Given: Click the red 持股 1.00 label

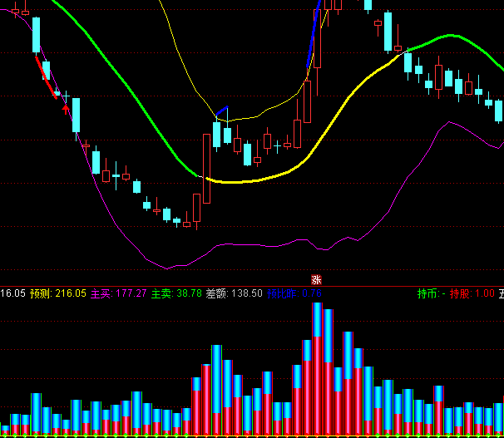Looking at the screenshot, I should coord(472,293).
